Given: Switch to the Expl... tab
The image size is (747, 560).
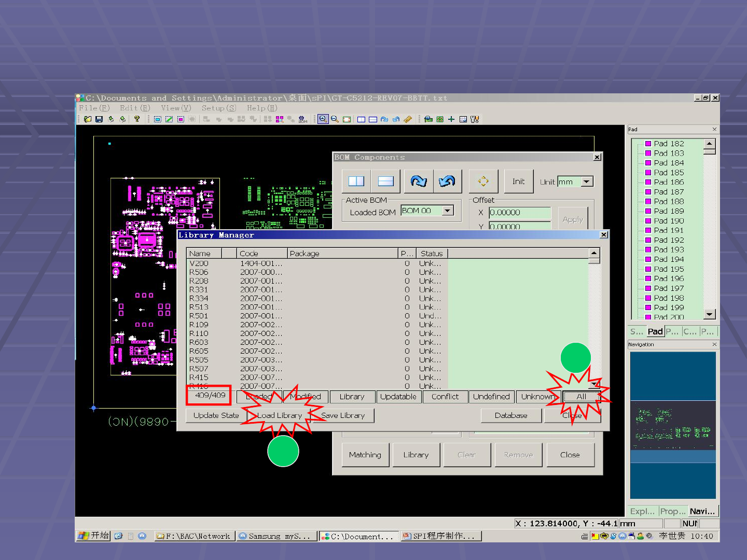Looking at the screenshot, I should coord(642,511).
